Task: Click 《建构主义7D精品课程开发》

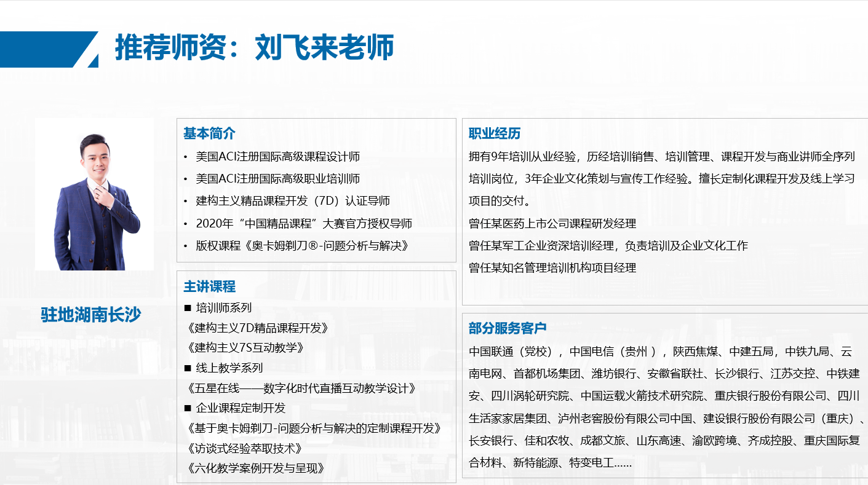Action: coord(257,328)
